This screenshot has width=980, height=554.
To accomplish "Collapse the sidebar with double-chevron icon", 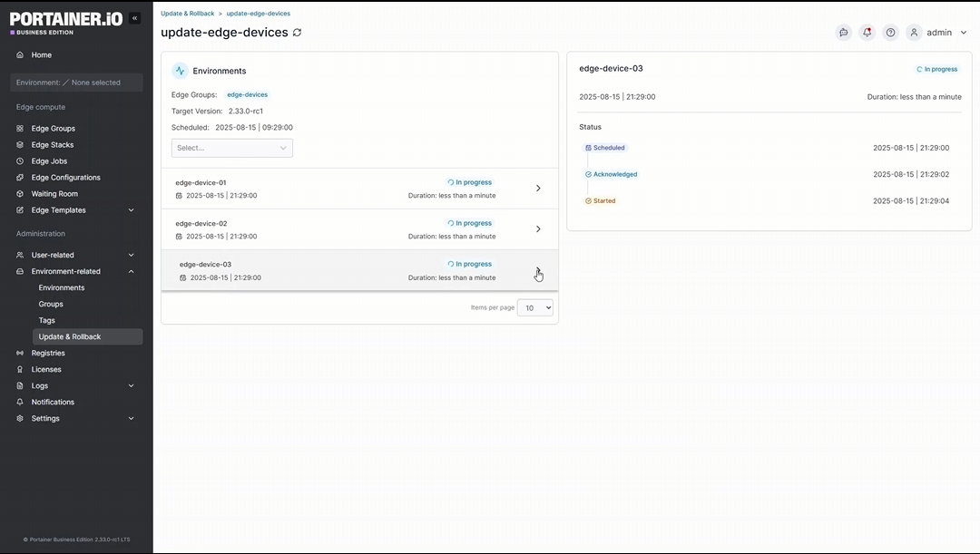I will tap(134, 18).
